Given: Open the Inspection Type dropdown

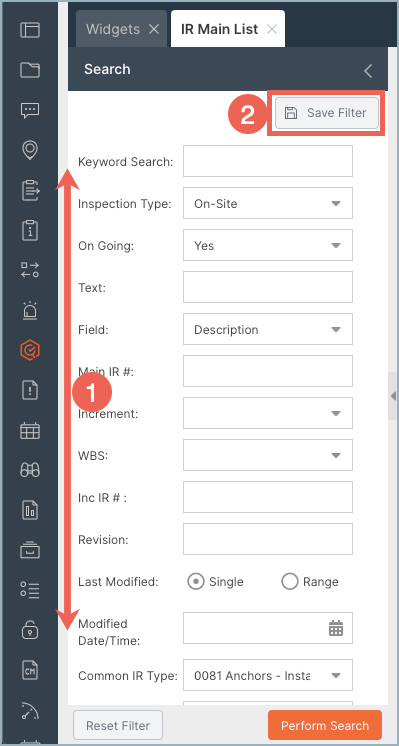Looking at the screenshot, I should (x=268, y=203).
